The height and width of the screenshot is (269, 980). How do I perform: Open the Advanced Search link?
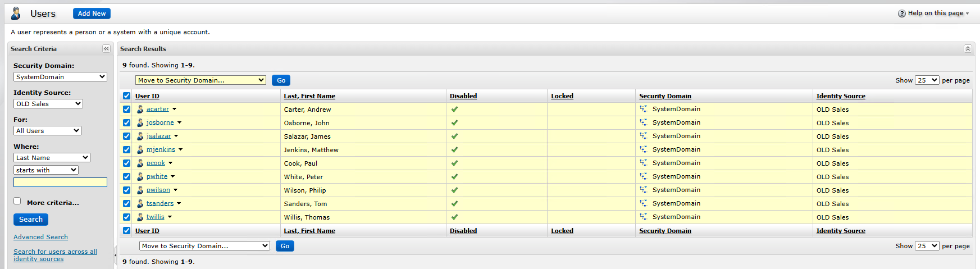click(x=40, y=237)
